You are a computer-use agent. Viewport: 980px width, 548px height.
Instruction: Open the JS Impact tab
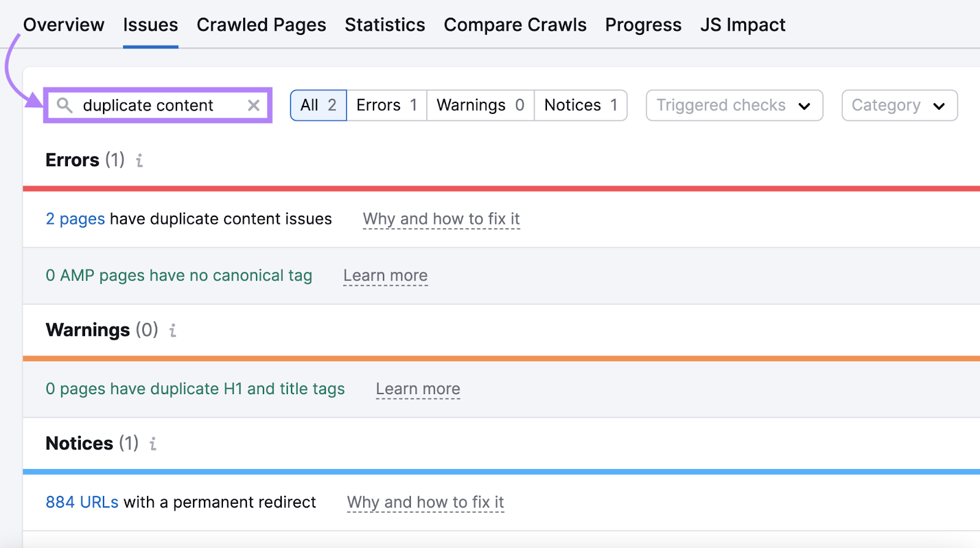click(x=742, y=25)
